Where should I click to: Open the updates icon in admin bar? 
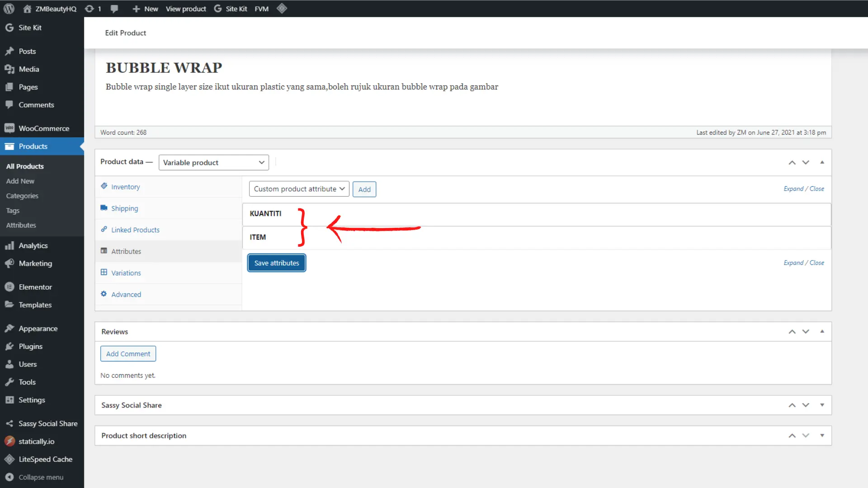89,9
